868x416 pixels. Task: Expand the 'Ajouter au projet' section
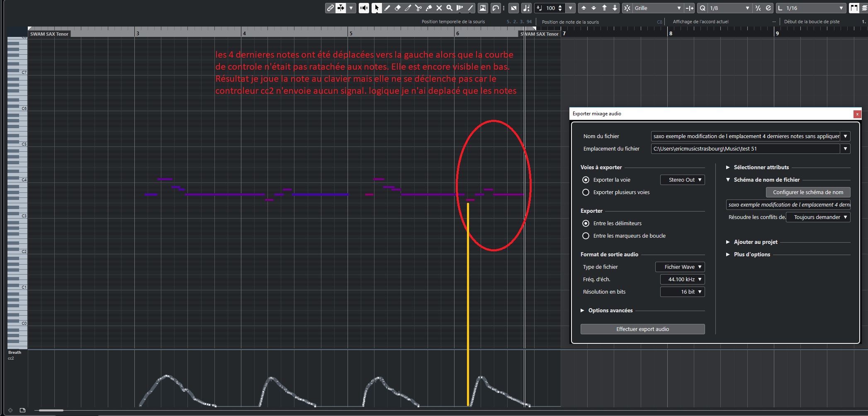pos(728,242)
